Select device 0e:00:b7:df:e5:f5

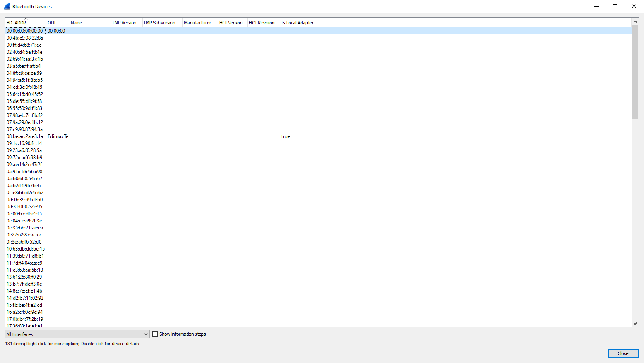point(24,214)
